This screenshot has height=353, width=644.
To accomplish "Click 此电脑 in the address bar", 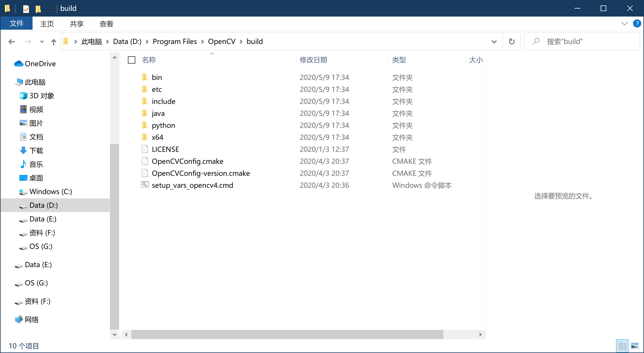I will coord(91,42).
